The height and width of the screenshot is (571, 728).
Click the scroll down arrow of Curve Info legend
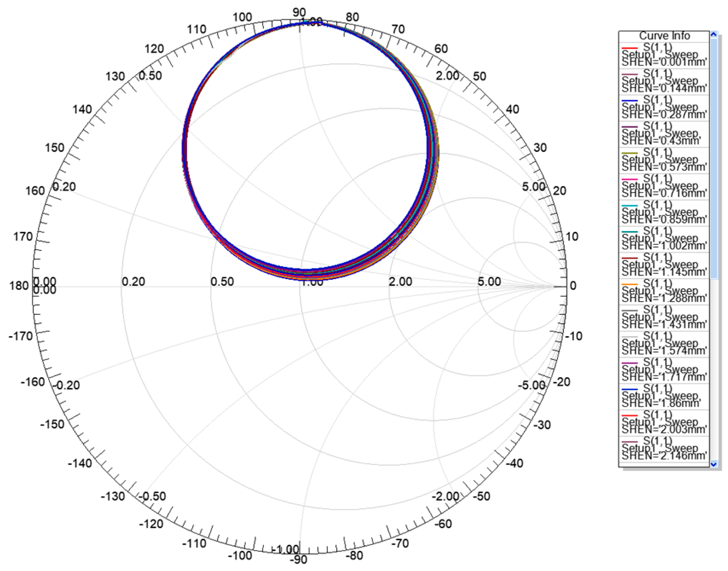coord(714,464)
